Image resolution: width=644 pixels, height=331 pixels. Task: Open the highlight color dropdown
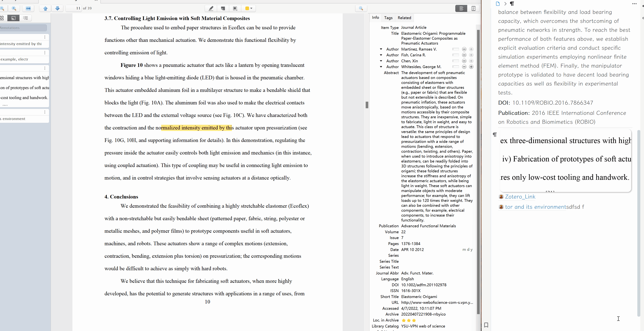tap(251, 8)
